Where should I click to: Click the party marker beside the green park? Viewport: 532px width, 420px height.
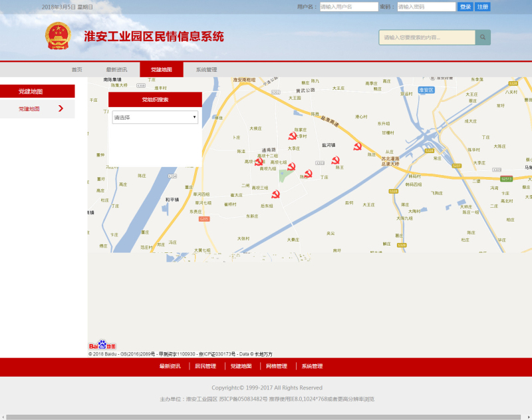pos(291,166)
